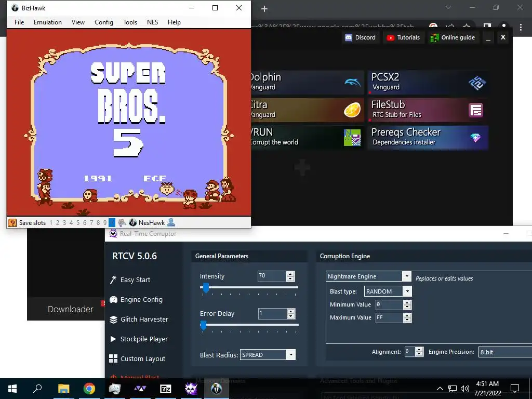Screen dimensions: 532x399
Task: Click the Dolphin icon on the Vanguard card
Action: [352, 83]
